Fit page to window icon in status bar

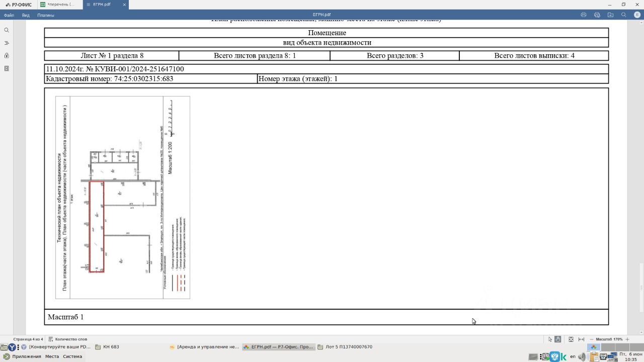(x=571, y=339)
